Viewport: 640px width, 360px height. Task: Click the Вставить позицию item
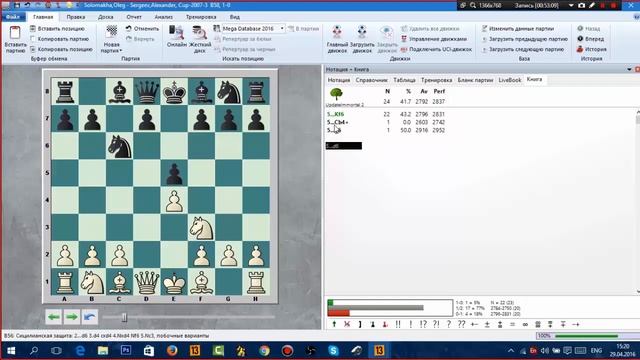point(57,29)
